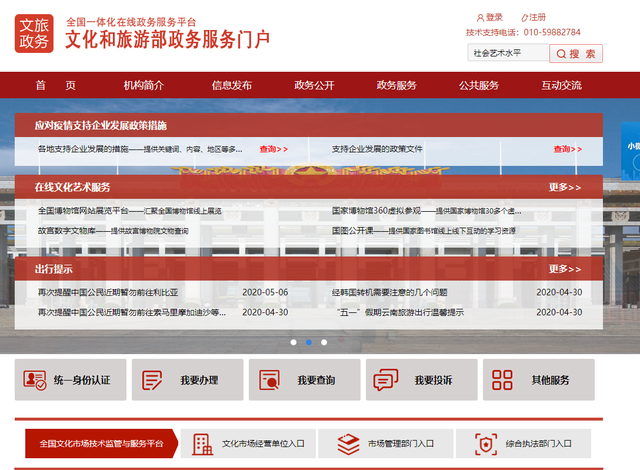The width and height of the screenshot is (640, 470).
Task: Click the 市场管理部门入口 layers icon
Action: (347, 443)
